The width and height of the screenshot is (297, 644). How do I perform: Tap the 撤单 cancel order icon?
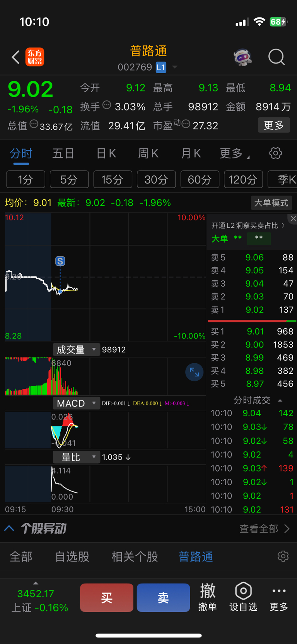click(x=208, y=598)
